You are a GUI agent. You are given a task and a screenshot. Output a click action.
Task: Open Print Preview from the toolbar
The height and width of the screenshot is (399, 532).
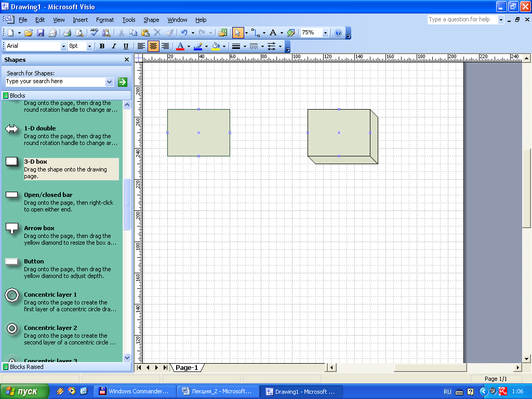click(79, 33)
